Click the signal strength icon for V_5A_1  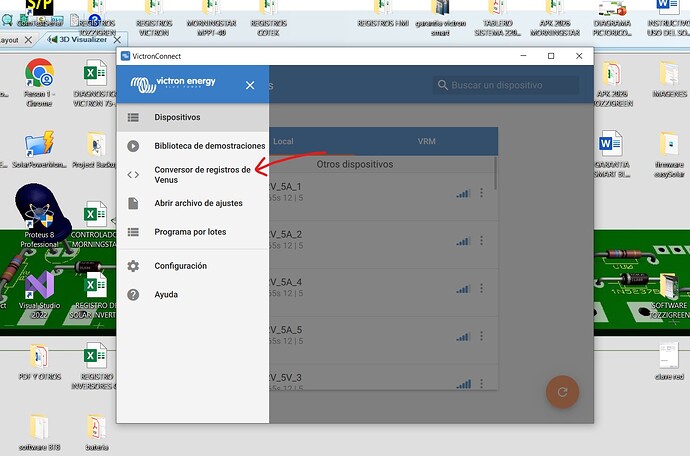pos(463,193)
